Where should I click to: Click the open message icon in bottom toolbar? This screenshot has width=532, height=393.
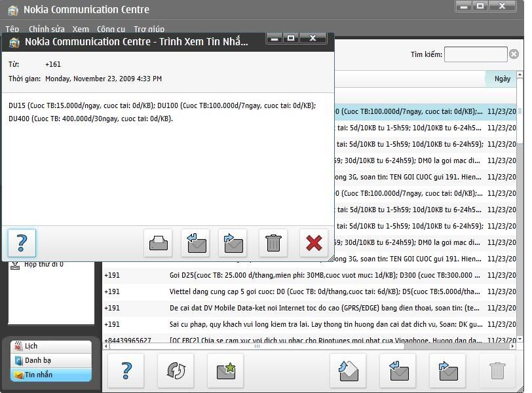348,371
